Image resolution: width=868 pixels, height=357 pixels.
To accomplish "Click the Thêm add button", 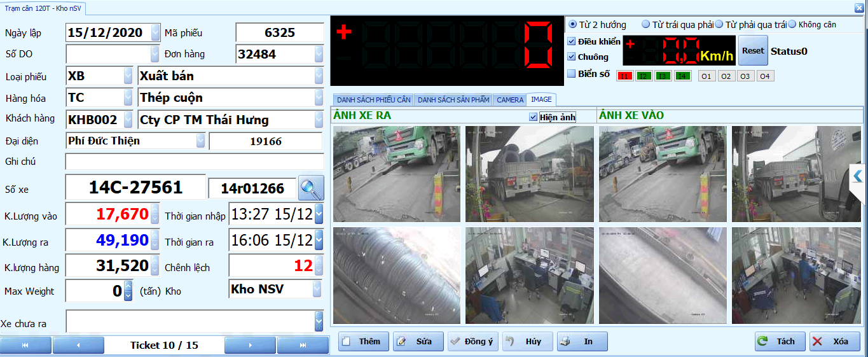I will click(362, 342).
